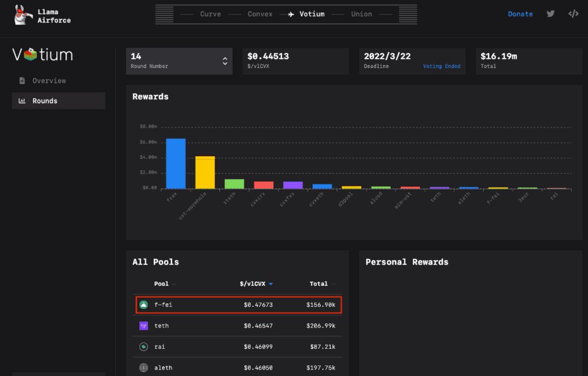Click the Donate link

(520, 14)
